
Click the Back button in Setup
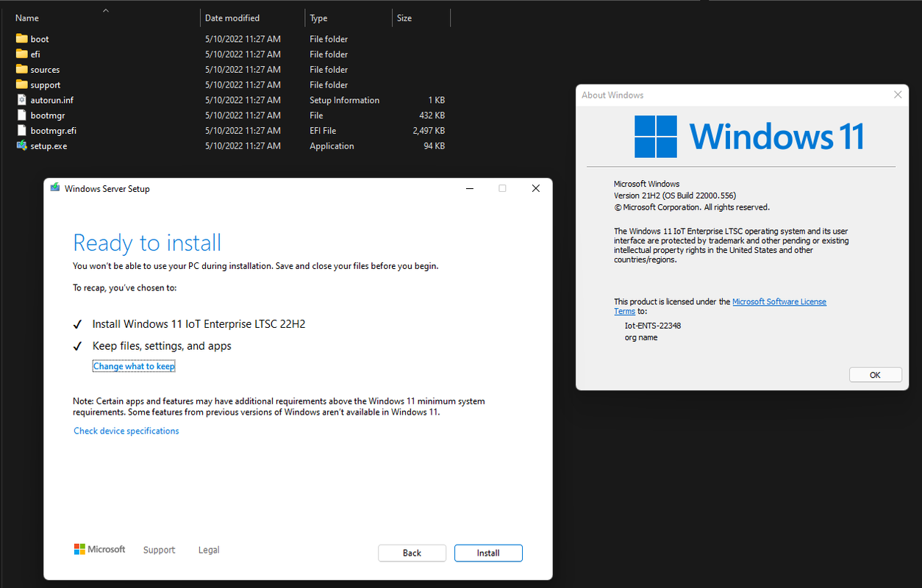coord(412,553)
